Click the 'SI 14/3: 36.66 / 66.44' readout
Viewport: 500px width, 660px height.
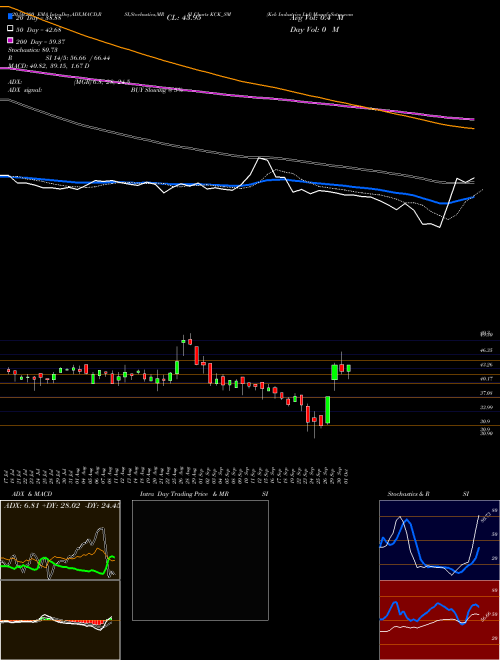[x=78, y=58]
